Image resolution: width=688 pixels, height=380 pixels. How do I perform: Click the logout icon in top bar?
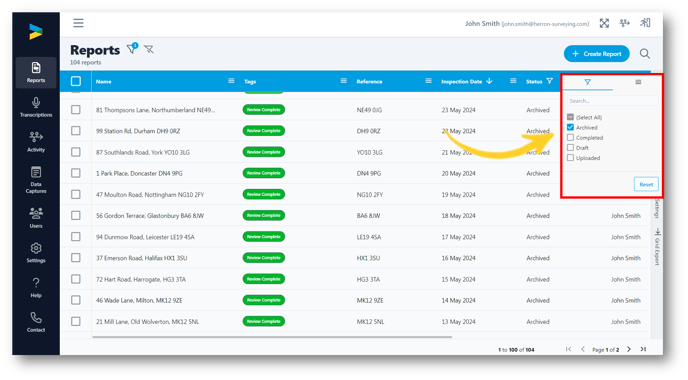tap(645, 23)
